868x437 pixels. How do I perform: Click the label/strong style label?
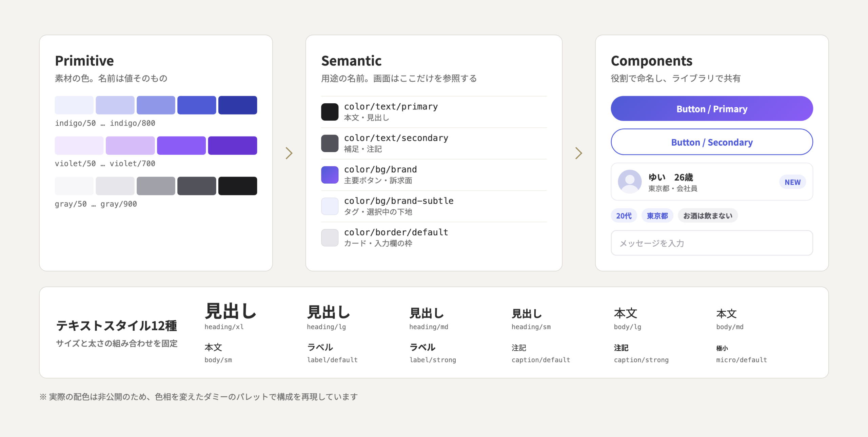pyautogui.click(x=433, y=360)
